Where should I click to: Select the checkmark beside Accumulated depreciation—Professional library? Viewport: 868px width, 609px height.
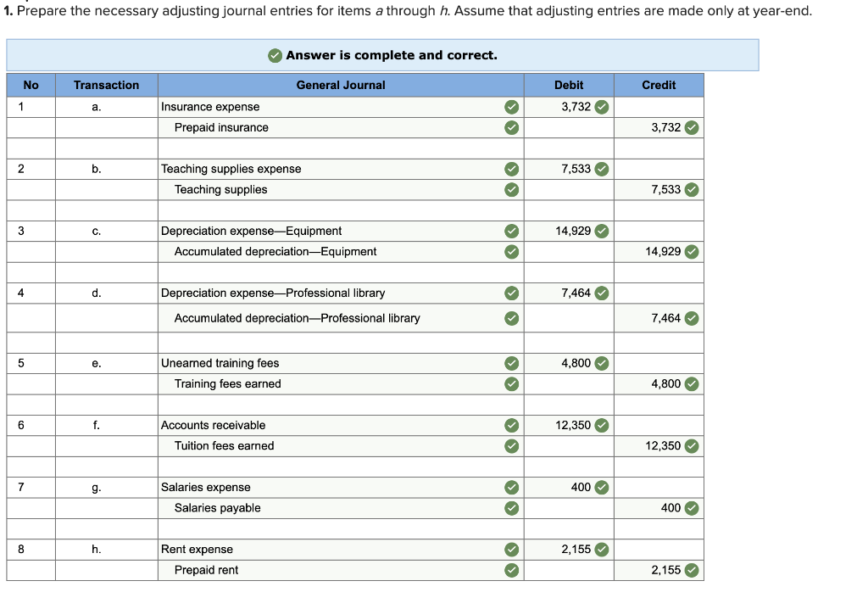[x=511, y=318]
